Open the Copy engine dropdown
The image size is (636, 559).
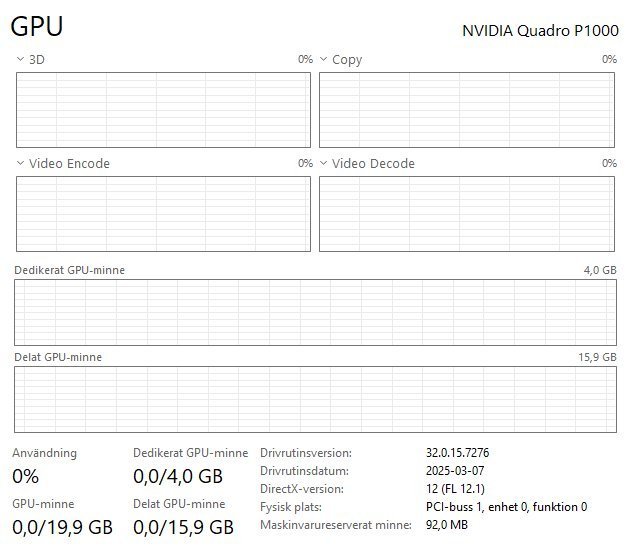pyautogui.click(x=323, y=60)
